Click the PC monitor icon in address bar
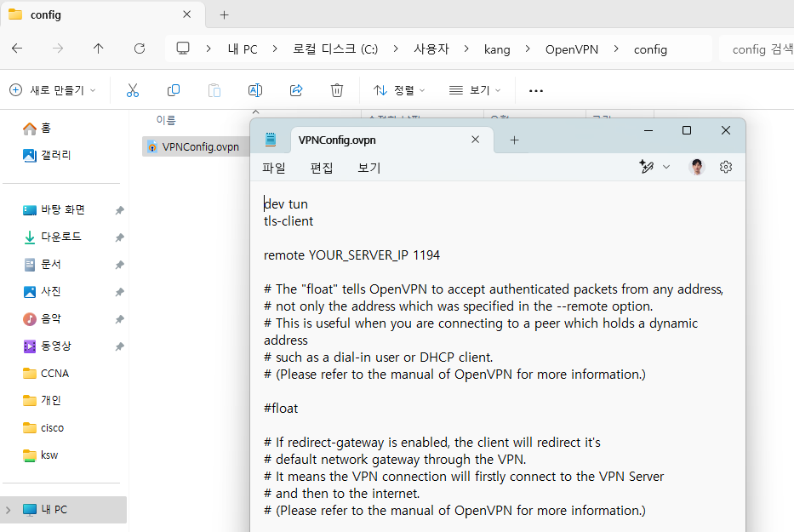The width and height of the screenshot is (794, 532). 183,49
